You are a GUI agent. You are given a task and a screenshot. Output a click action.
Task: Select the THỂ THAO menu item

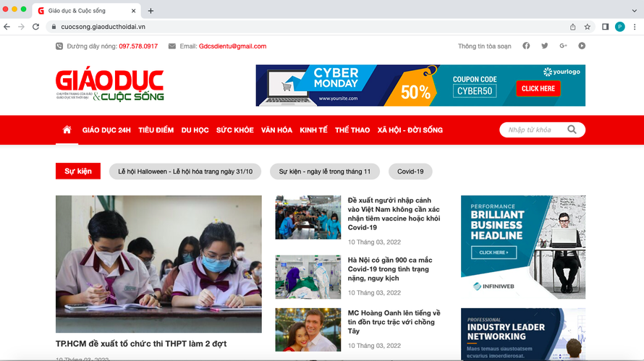tap(352, 130)
